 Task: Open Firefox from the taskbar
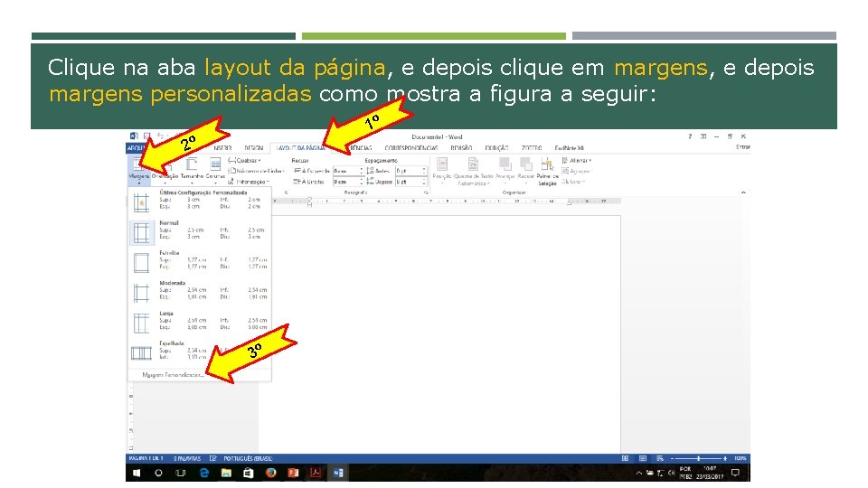tap(270, 473)
